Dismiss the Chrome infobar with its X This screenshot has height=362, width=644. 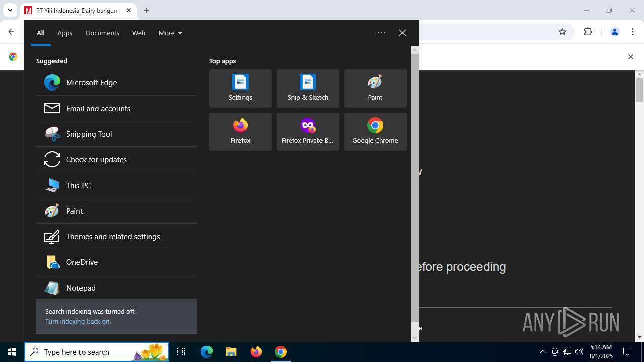click(x=630, y=57)
